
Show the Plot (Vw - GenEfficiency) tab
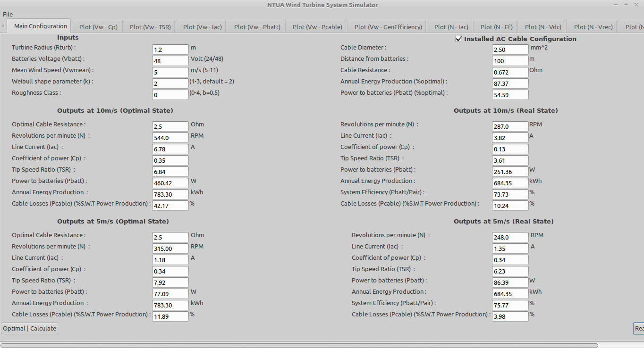[x=388, y=27]
